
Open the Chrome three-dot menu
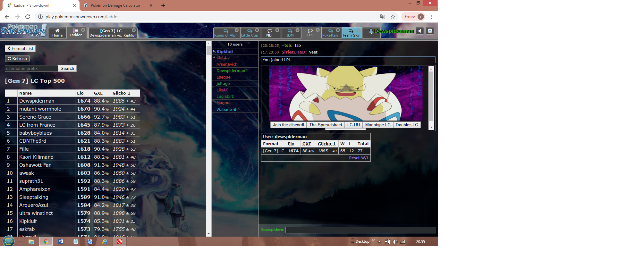(431, 17)
